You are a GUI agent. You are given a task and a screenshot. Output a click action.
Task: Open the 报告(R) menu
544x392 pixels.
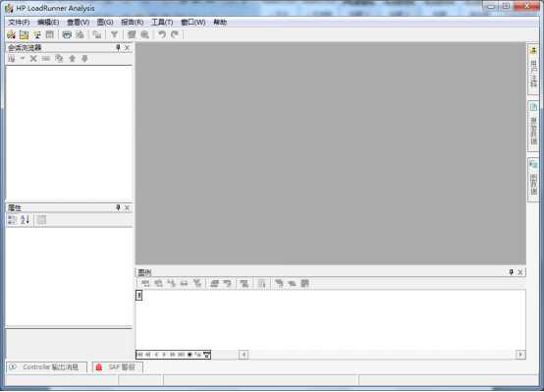point(133,23)
